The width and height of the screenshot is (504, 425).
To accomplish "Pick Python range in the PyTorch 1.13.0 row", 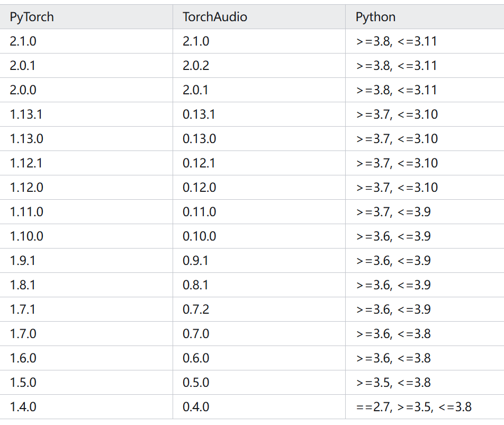I will (425, 139).
